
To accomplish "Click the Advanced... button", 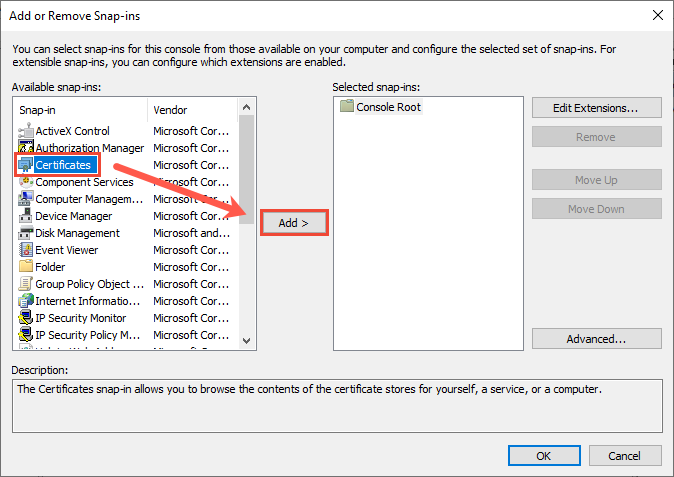I will pyautogui.click(x=596, y=339).
